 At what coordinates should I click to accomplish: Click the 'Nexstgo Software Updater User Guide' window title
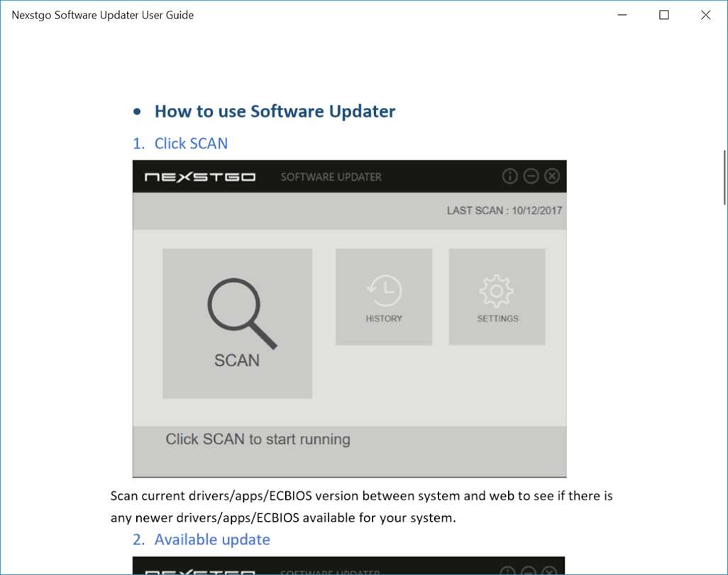[x=103, y=15]
